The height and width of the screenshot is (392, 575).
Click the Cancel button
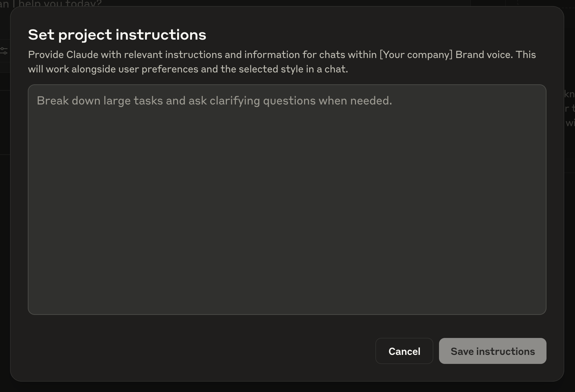pos(404,351)
